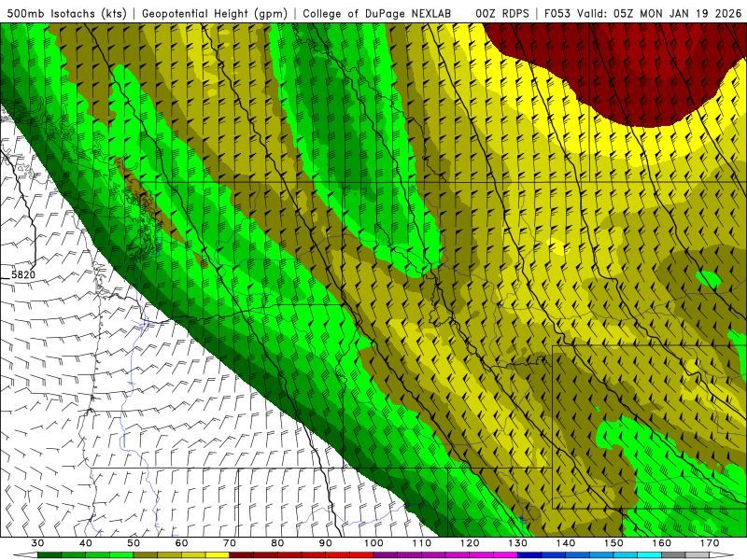This screenshot has height=560, width=747.
Task: Click the legend value "40"
Action: [86, 543]
